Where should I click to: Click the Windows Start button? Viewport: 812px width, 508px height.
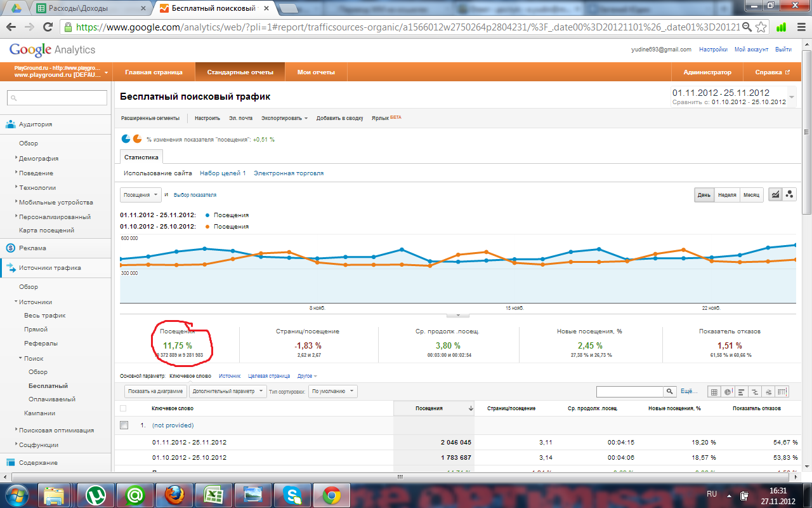tap(16, 495)
